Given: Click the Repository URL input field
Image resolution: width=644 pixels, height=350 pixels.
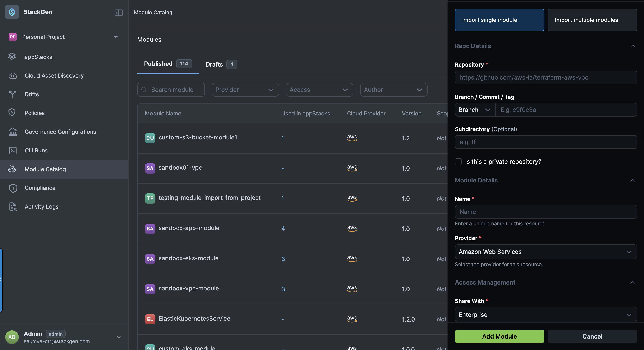Looking at the screenshot, I should (545, 77).
